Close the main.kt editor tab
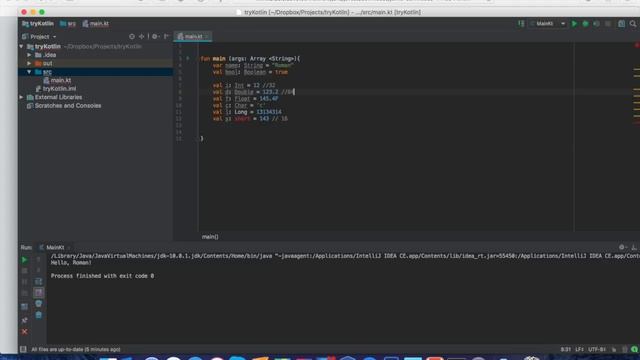Image resolution: width=640 pixels, height=360 pixels. (207, 37)
